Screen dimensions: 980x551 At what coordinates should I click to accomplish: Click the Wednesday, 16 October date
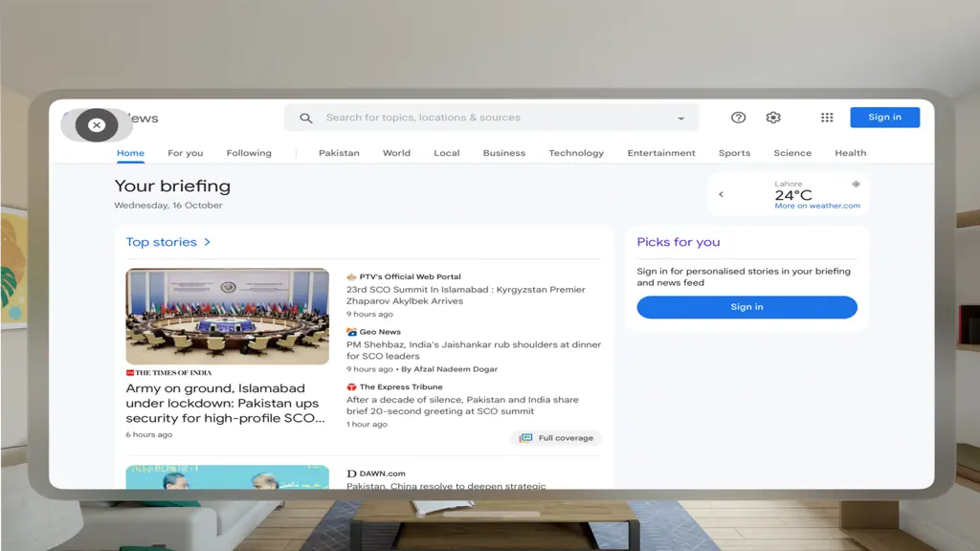coord(168,205)
